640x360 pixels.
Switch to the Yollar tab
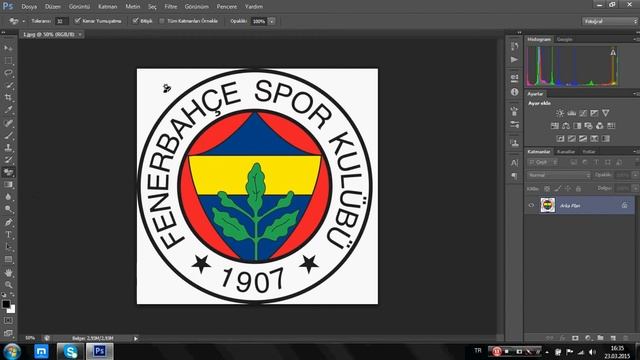coord(589,152)
